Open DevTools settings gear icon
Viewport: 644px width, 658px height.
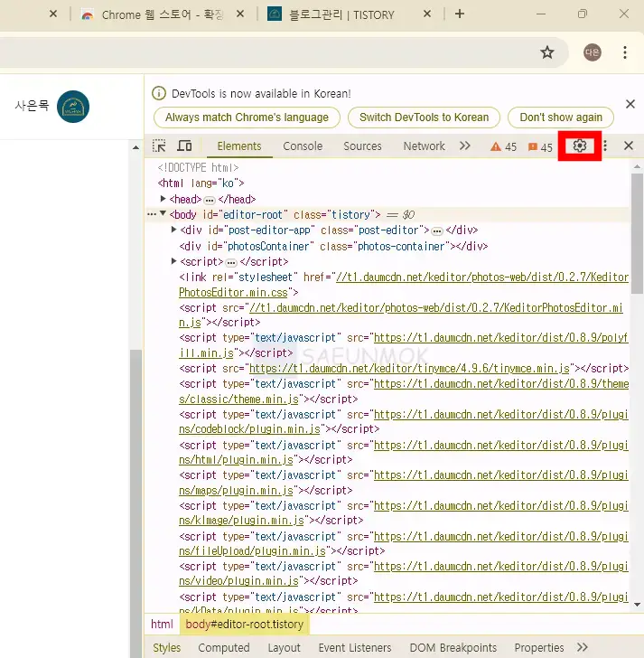point(580,146)
